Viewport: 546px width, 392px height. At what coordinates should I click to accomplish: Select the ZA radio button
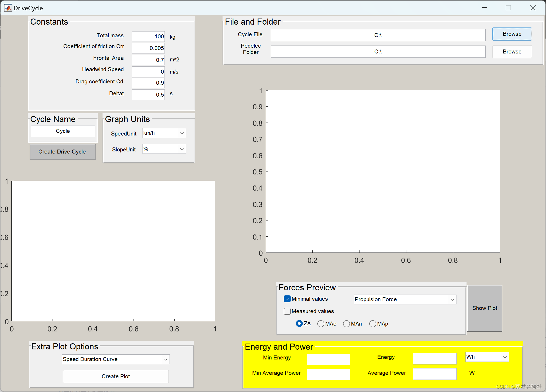point(299,323)
